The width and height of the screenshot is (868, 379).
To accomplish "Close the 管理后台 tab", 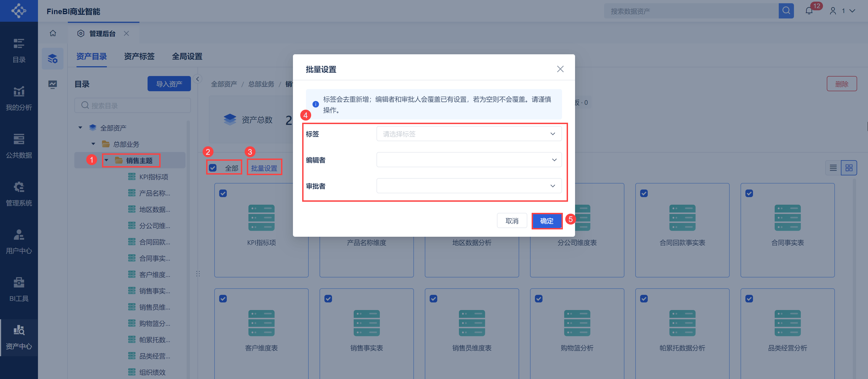I will (126, 33).
